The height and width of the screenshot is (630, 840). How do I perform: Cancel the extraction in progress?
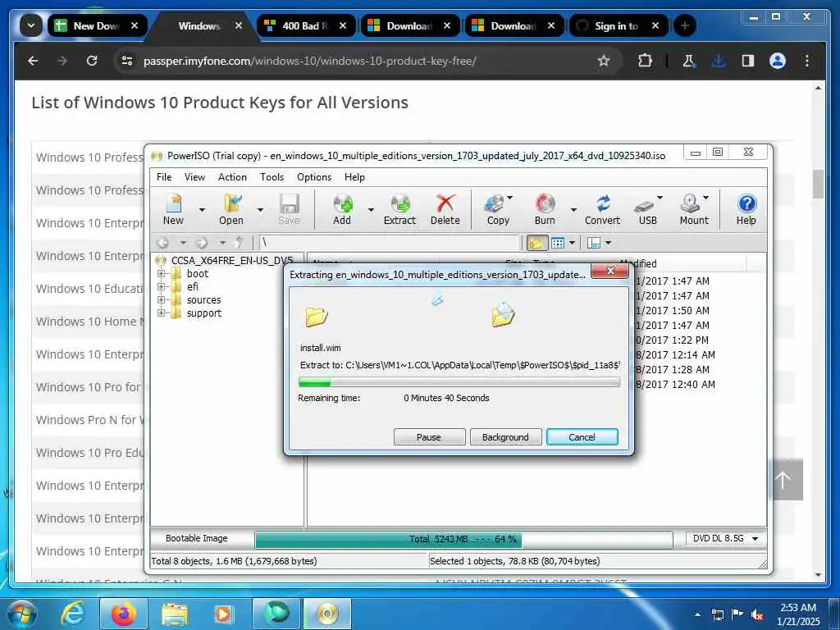pyautogui.click(x=582, y=437)
